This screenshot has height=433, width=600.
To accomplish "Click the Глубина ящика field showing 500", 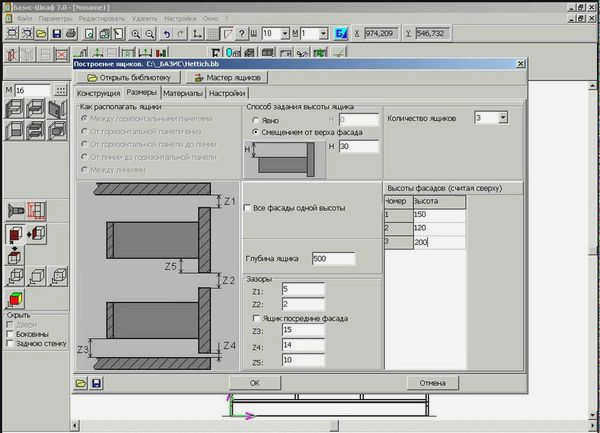I will (x=334, y=259).
